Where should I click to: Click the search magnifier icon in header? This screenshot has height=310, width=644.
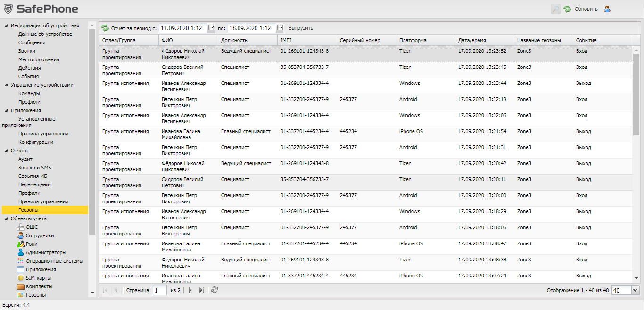tap(556, 8)
